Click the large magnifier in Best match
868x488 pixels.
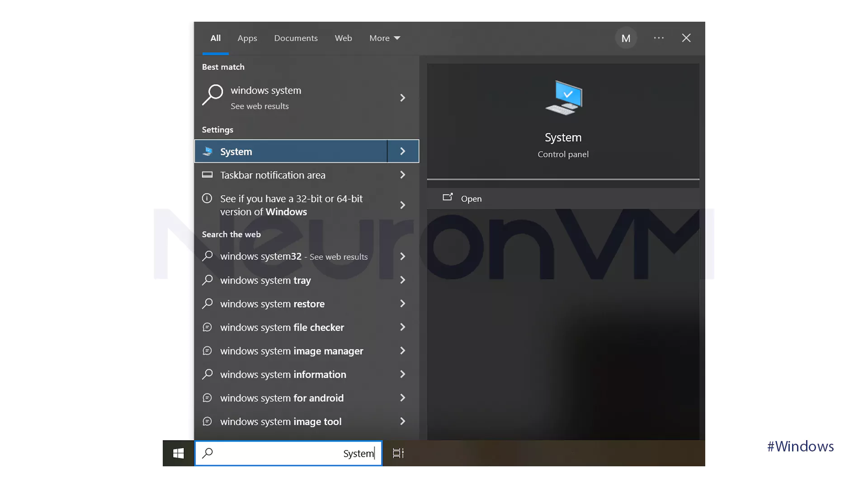click(212, 95)
